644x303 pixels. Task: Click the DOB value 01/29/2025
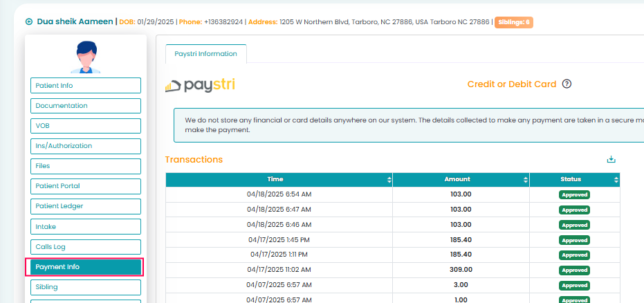pyautogui.click(x=155, y=22)
